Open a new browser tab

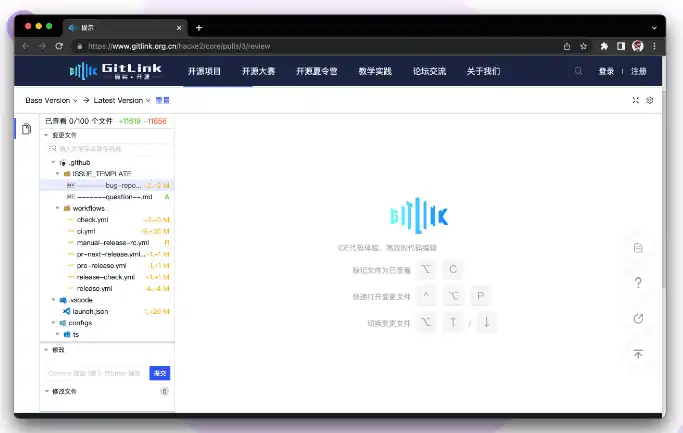[x=199, y=28]
